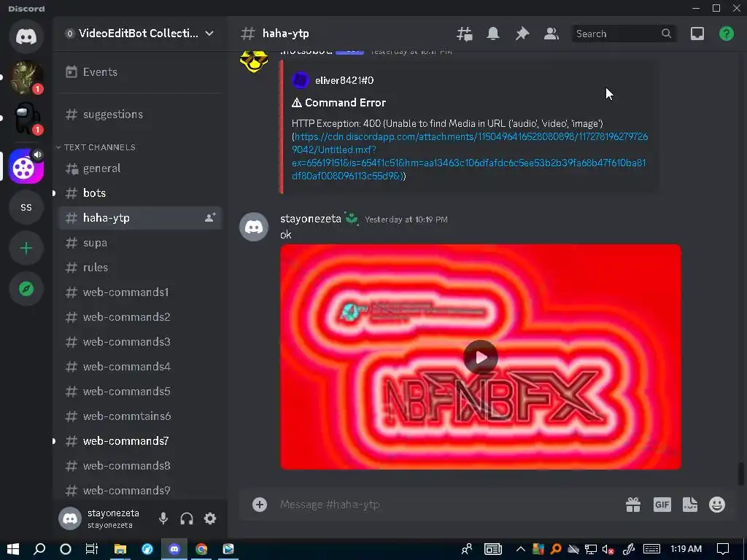747x560 pixels.
Task: Open the Among Us crewmate server
Action: pos(26,119)
